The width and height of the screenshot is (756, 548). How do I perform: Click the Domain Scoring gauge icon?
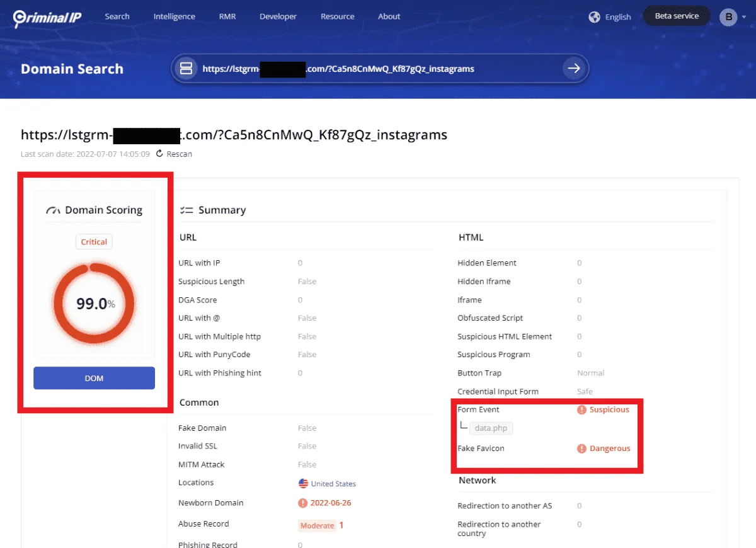pos(53,210)
